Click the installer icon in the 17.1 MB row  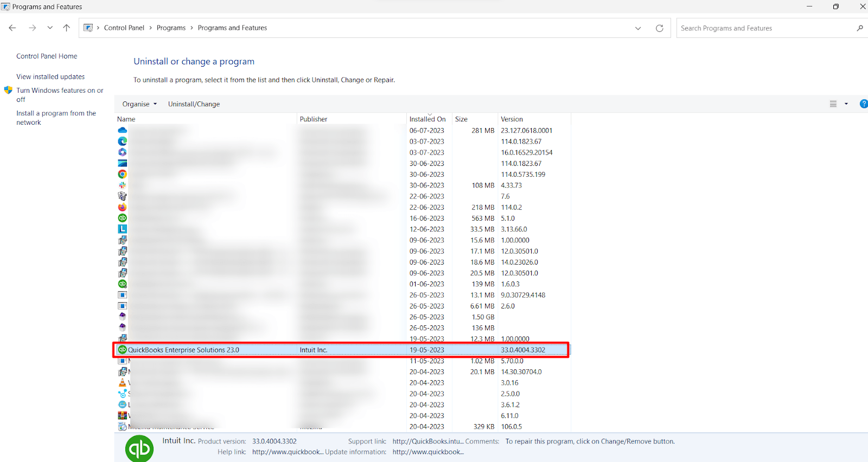pyautogui.click(x=123, y=251)
